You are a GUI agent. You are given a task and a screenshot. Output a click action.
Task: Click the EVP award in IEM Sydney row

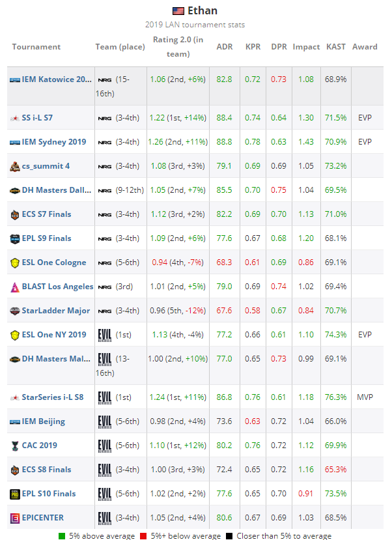coord(365,142)
